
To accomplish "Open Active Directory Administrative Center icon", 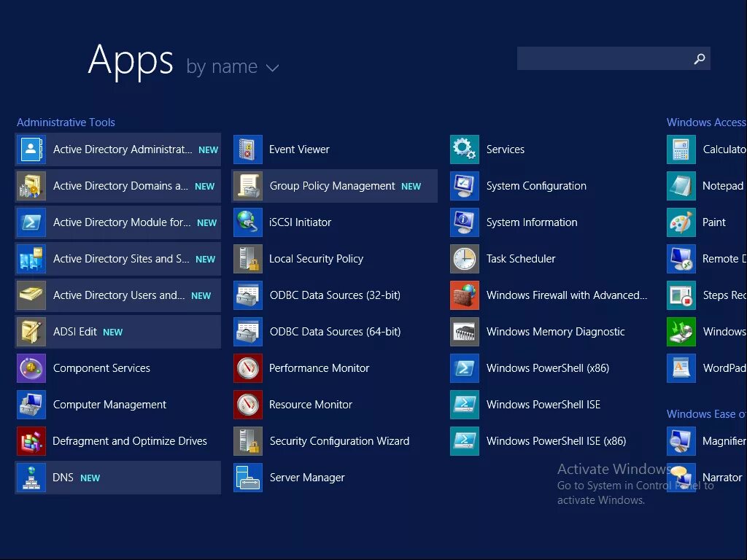I will click(x=31, y=149).
